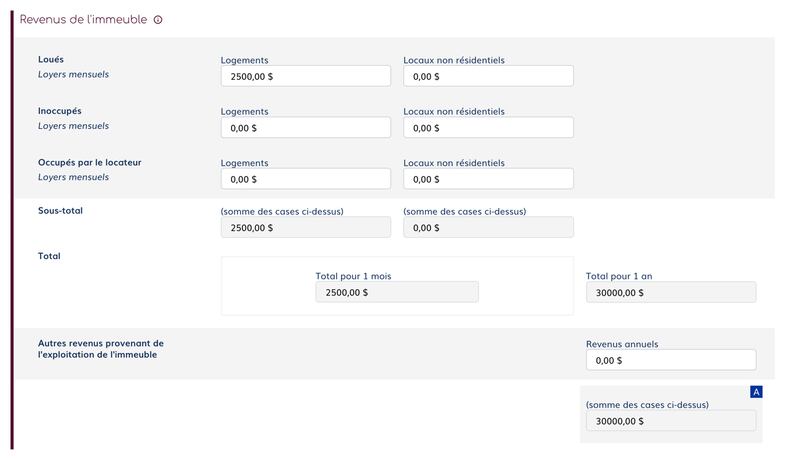Click the final 30000,00 $ sum field under A

click(670, 421)
